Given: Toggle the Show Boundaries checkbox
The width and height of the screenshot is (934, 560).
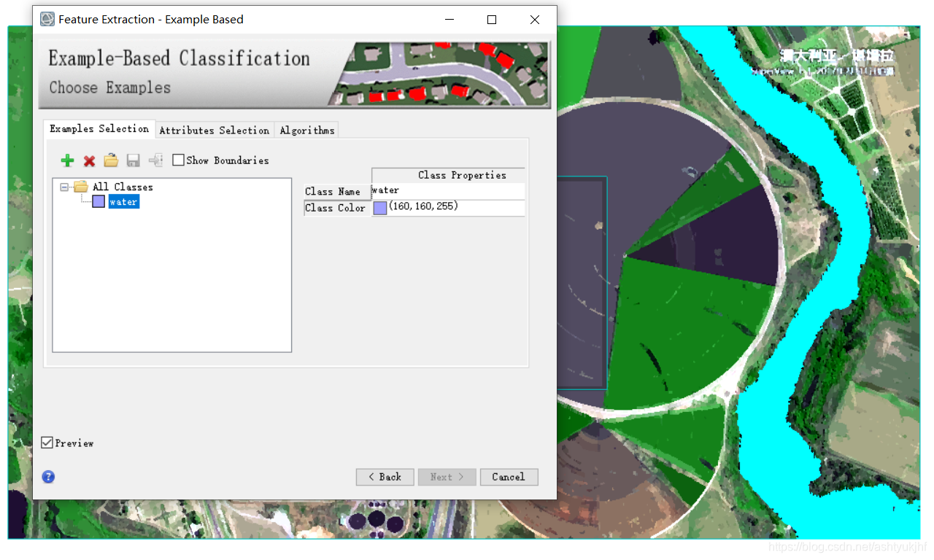Looking at the screenshot, I should pyautogui.click(x=178, y=160).
